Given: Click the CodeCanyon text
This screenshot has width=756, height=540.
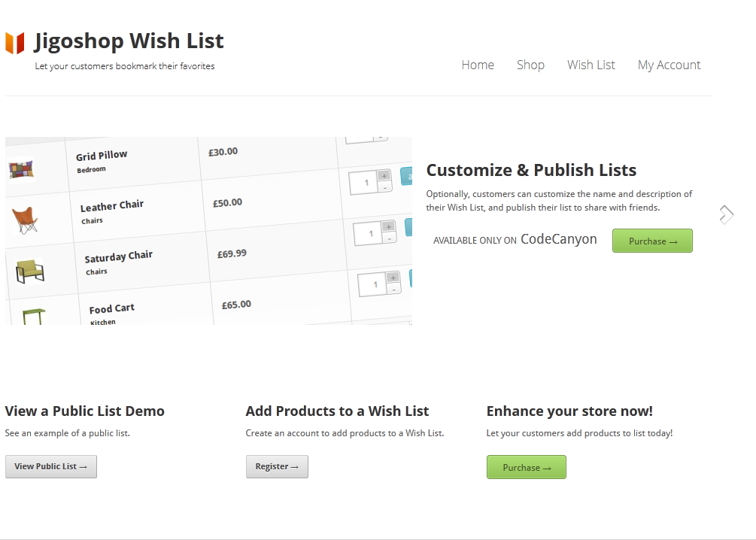Looking at the screenshot, I should point(558,239).
